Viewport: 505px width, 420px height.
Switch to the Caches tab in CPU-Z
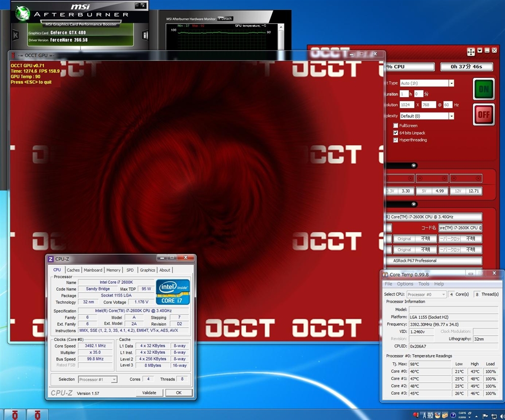(x=73, y=270)
